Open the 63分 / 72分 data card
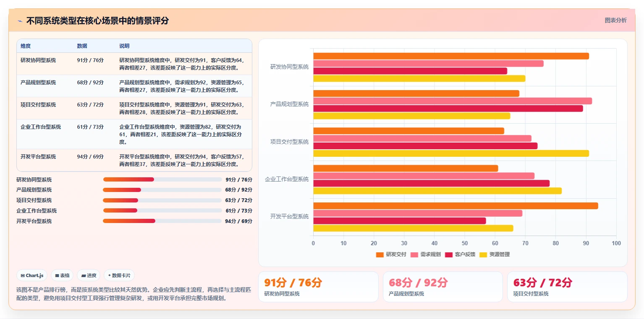Screen dimensions: 644x319 [x=567, y=287]
